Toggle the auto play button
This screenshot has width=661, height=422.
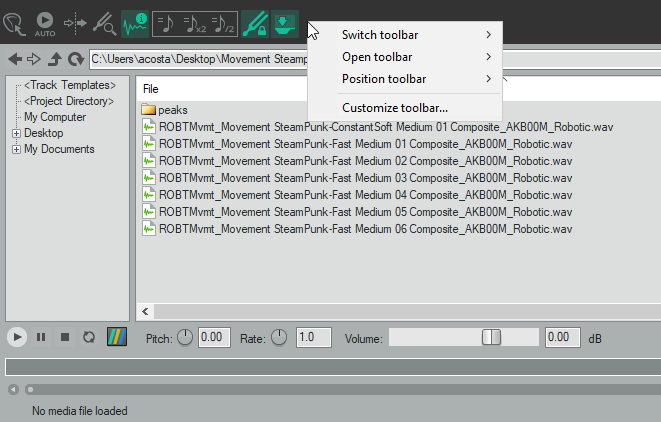[x=45, y=20]
